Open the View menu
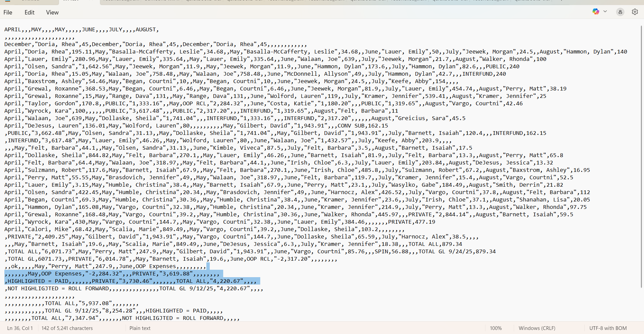The image size is (644, 334). (x=52, y=12)
